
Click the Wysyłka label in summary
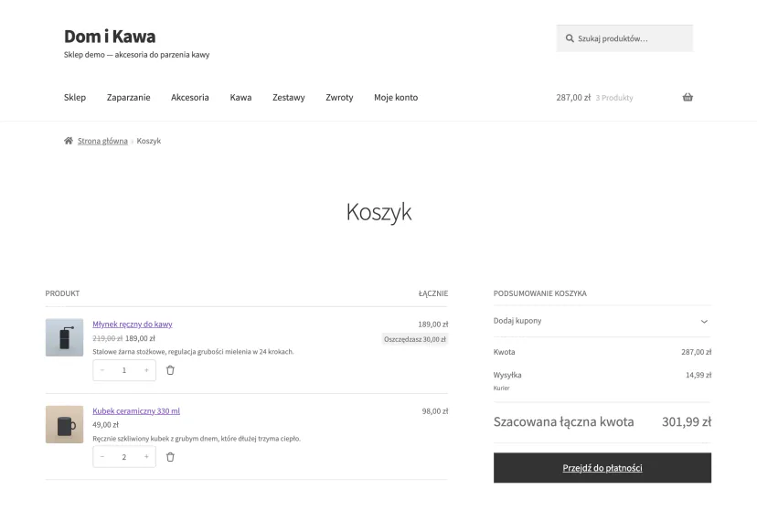click(x=506, y=375)
